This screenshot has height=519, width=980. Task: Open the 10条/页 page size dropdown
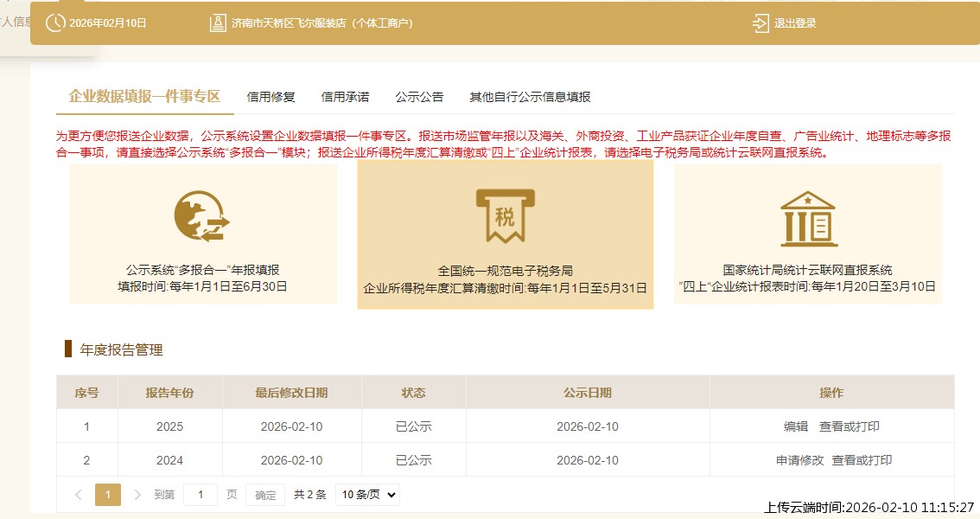pos(366,495)
